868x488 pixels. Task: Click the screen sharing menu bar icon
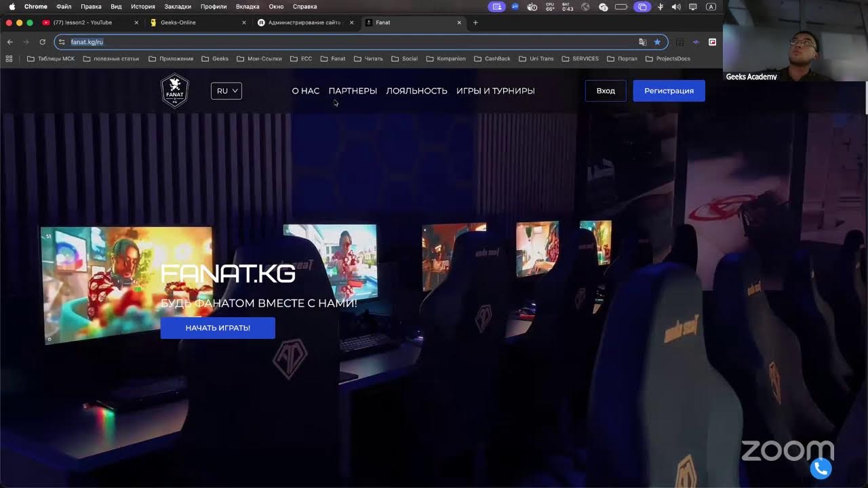pyautogui.click(x=497, y=7)
